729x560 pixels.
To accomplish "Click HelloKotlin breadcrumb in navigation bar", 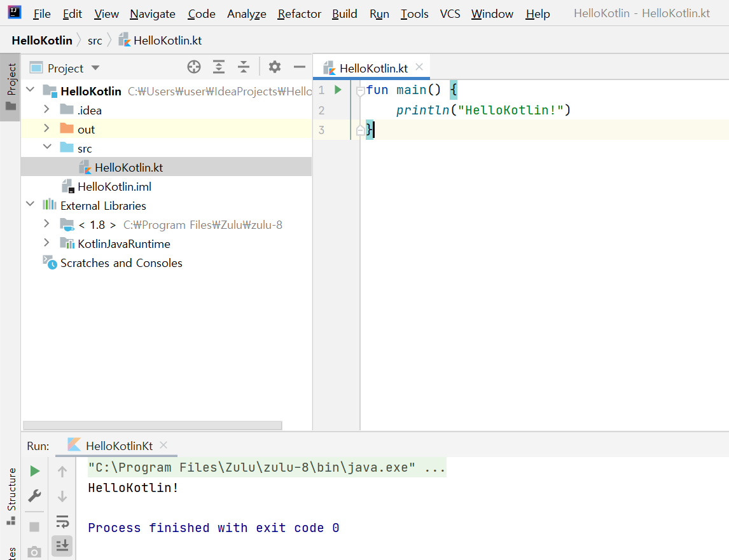I will click(42, 41).
